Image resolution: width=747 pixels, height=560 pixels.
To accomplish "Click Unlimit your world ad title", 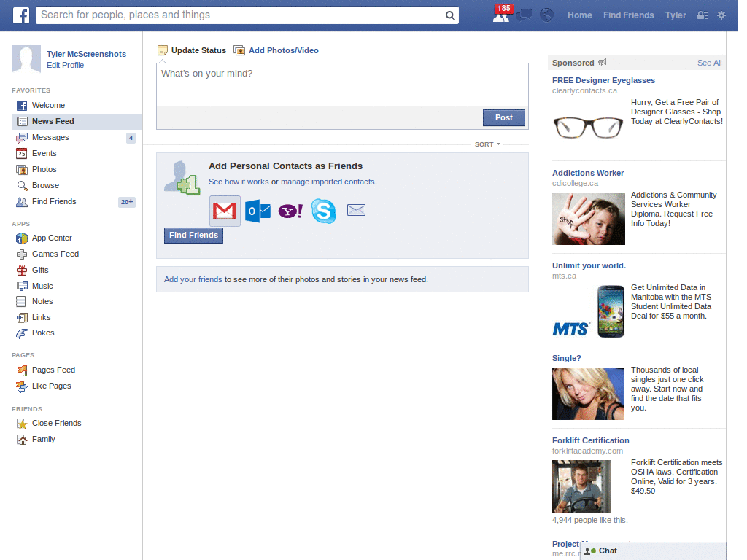I will click(x=589, y=265).
